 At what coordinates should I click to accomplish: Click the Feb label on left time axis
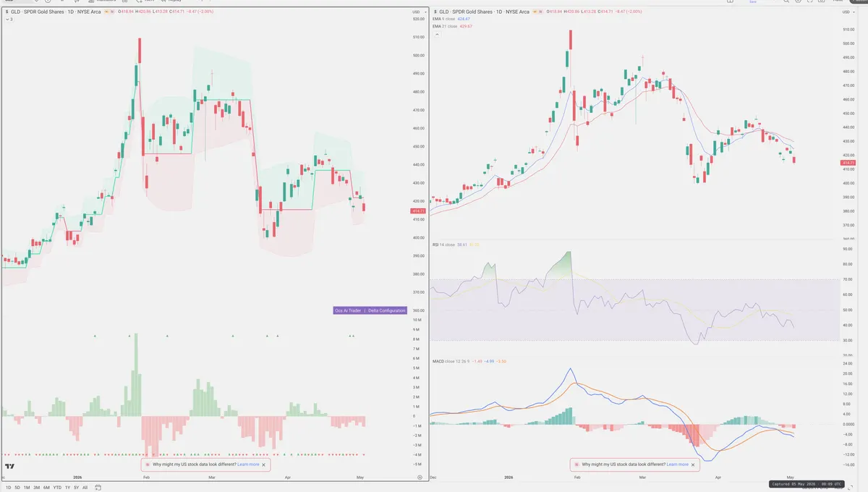pos(146,478)
